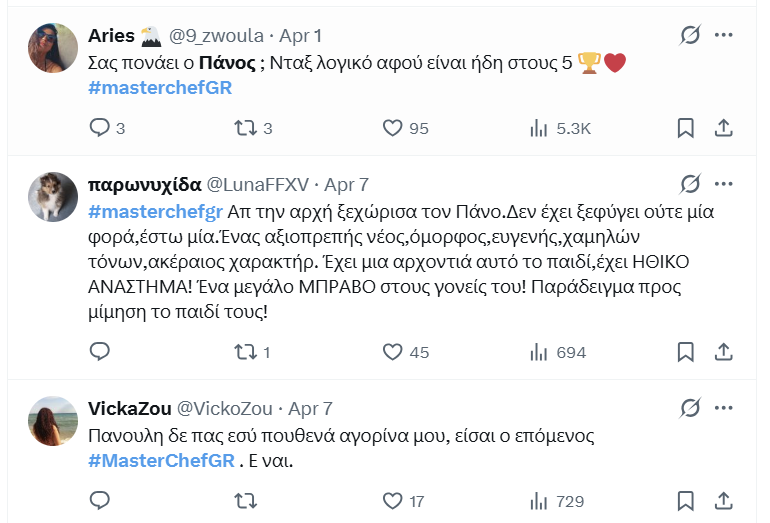Open more options on Aries tweet

click(x=724, y=36)
